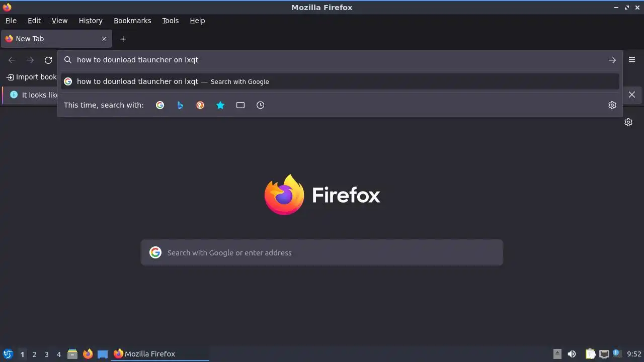Viewport: 644px width, 362px height.
Task: Click the center Google search box
Action: pos(322,252)
